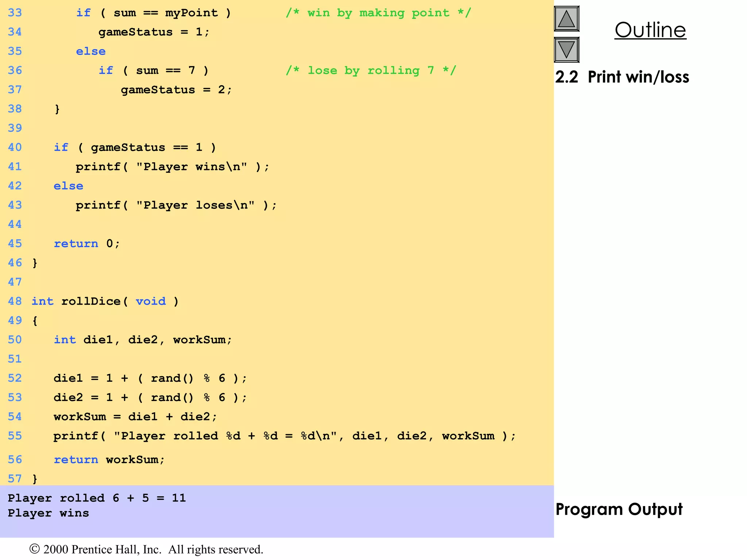Viewport: 747px width, 560px height.
Task: Click the up arrow navigation button
Action: pos(566,19)
